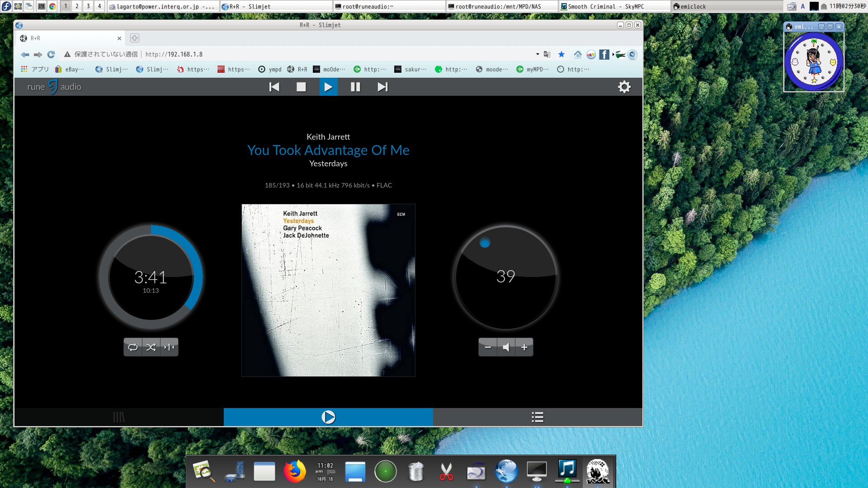
Task: Open the moOde bookmark
Action: click(x=329, y=69)
